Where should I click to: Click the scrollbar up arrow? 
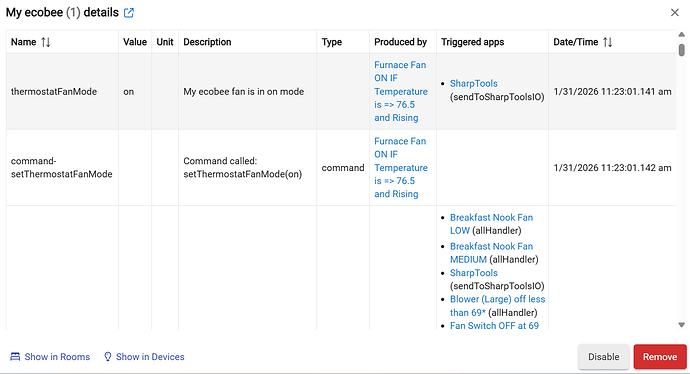pos(681,34)
